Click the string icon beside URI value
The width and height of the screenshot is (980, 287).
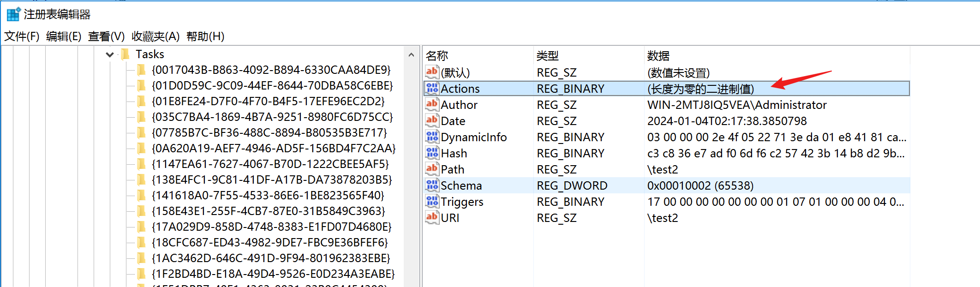[x=432, y=217]
